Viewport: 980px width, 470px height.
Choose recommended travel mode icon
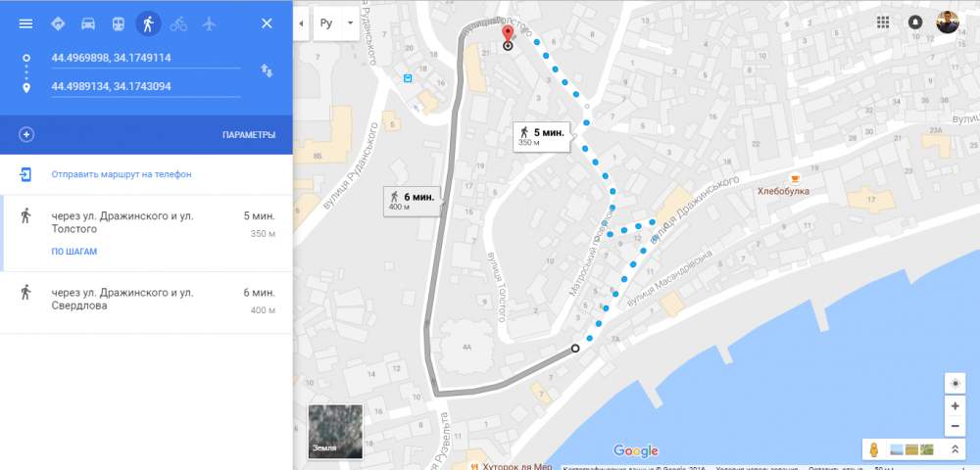58,23
